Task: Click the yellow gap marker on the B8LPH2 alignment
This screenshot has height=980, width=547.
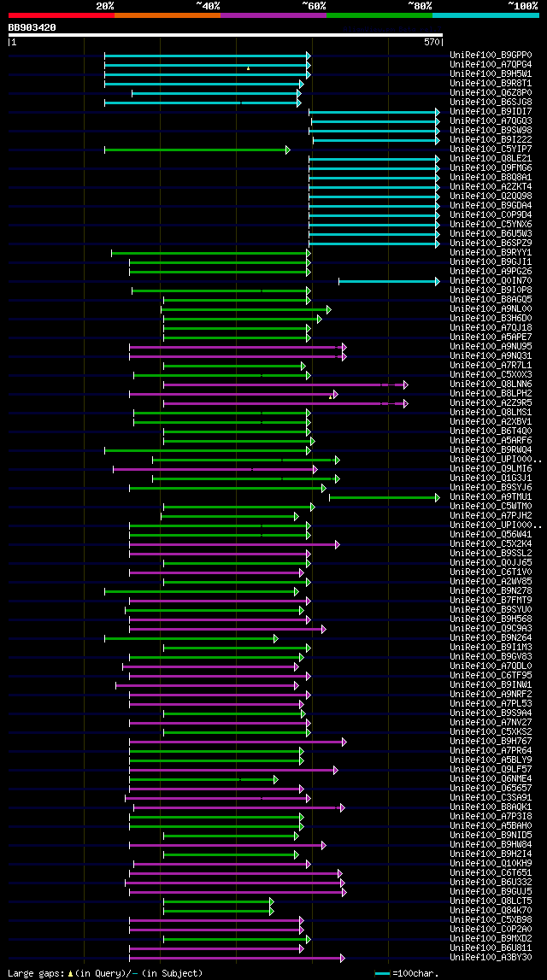Action: (330, 397)
